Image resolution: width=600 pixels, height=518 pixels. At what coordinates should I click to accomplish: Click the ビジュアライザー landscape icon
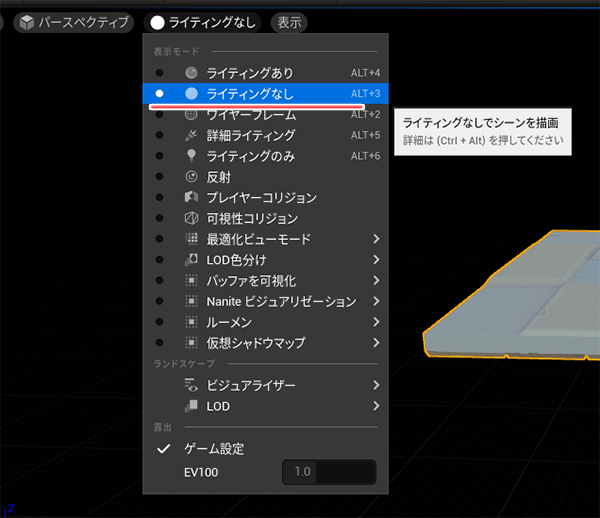192,385
